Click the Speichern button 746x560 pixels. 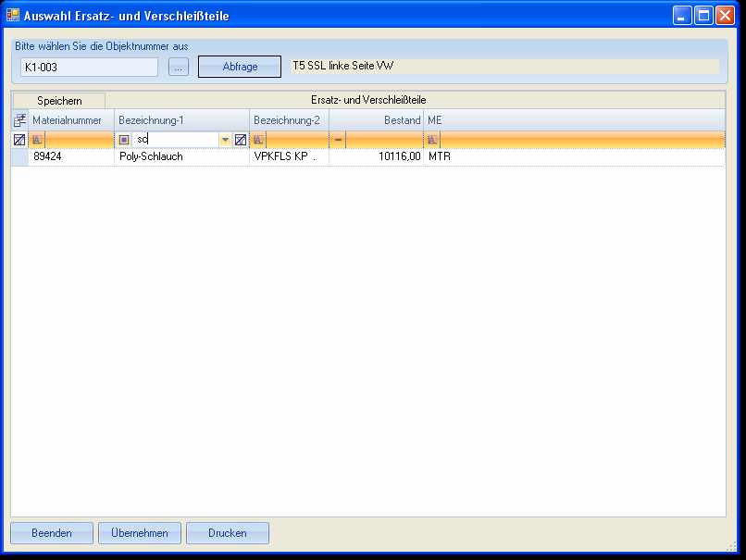pos(59,101)
